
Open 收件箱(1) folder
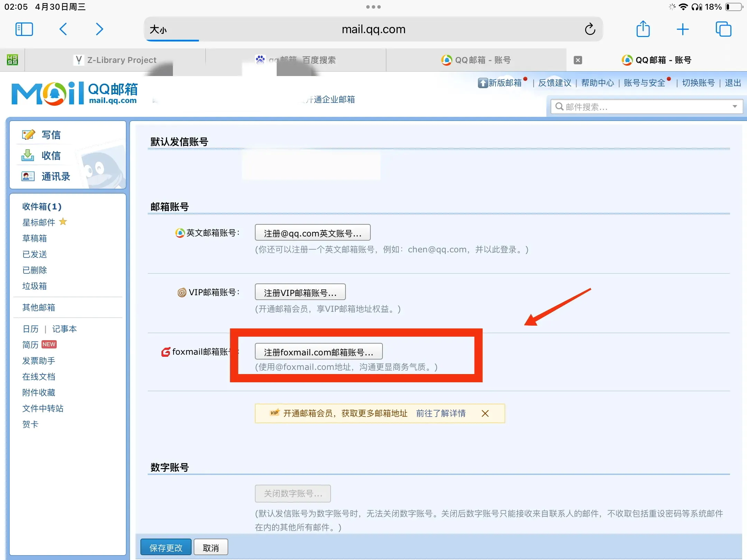click(42, 207)
